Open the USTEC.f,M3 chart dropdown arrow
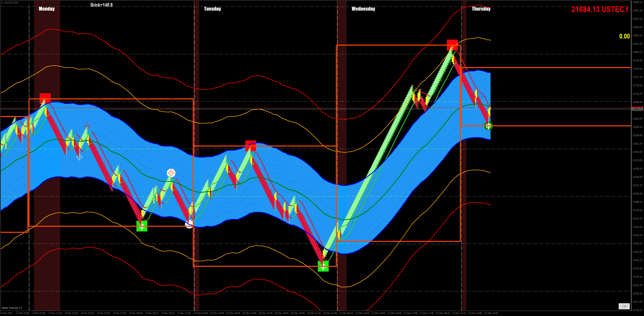 click(2, 3)
